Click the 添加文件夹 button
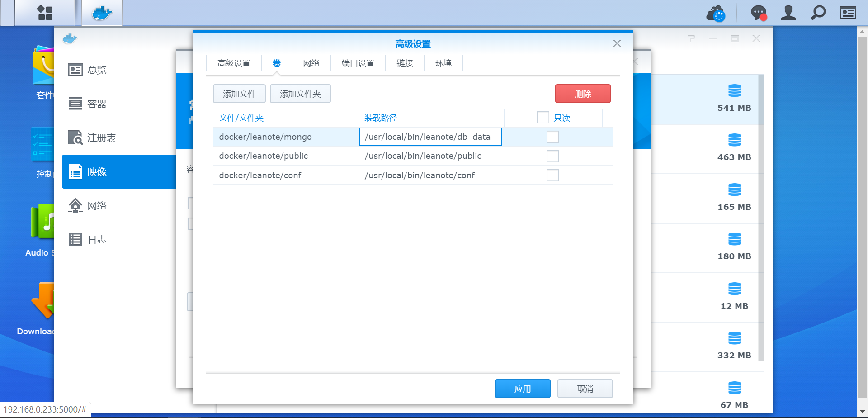868x418 pixels. point(300,94)
